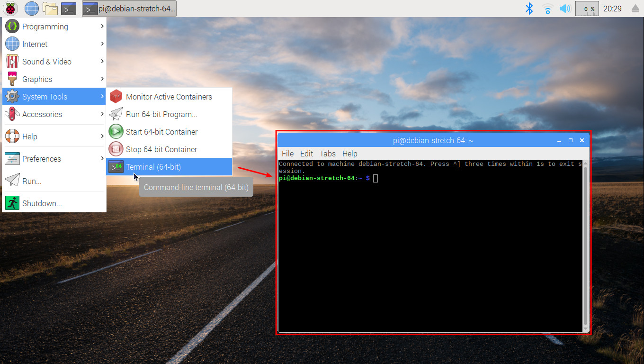Open the terminal window Edit menu

[306, 154]
